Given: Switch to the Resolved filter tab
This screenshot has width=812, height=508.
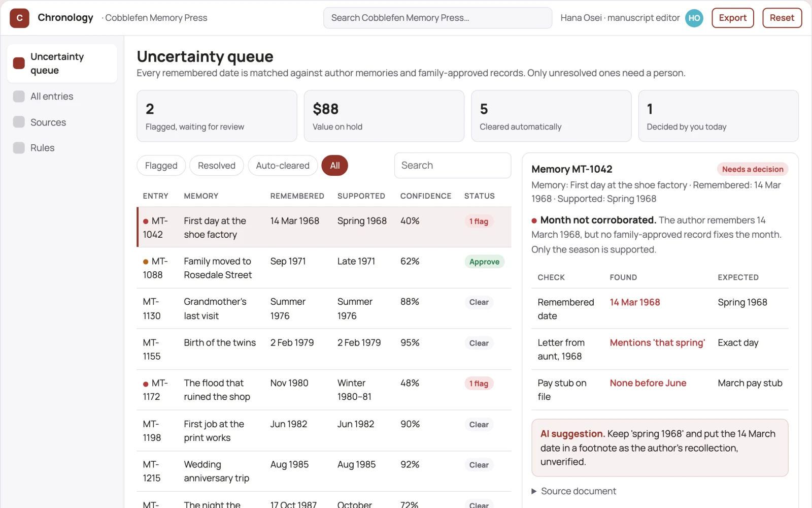Looking at the screenshot, I should 217,166.
